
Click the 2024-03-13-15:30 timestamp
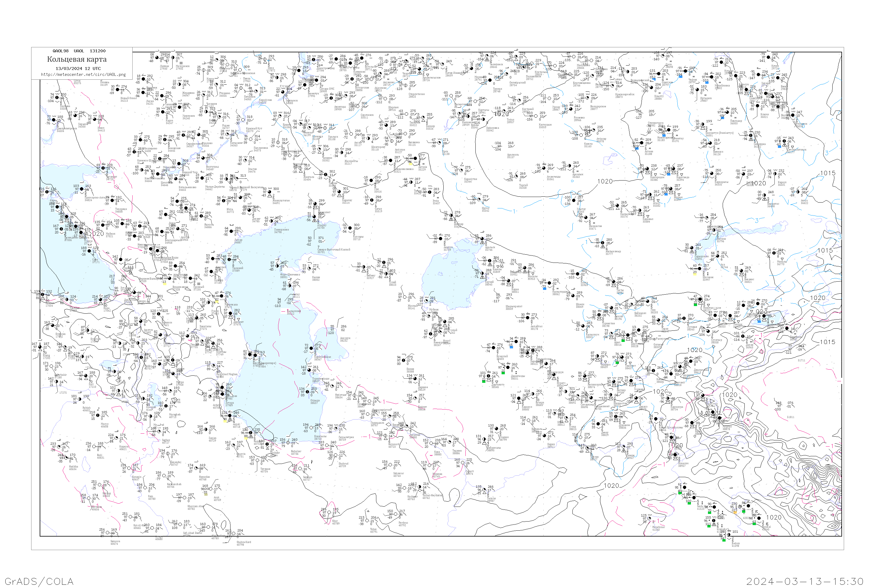pos(805,581)
